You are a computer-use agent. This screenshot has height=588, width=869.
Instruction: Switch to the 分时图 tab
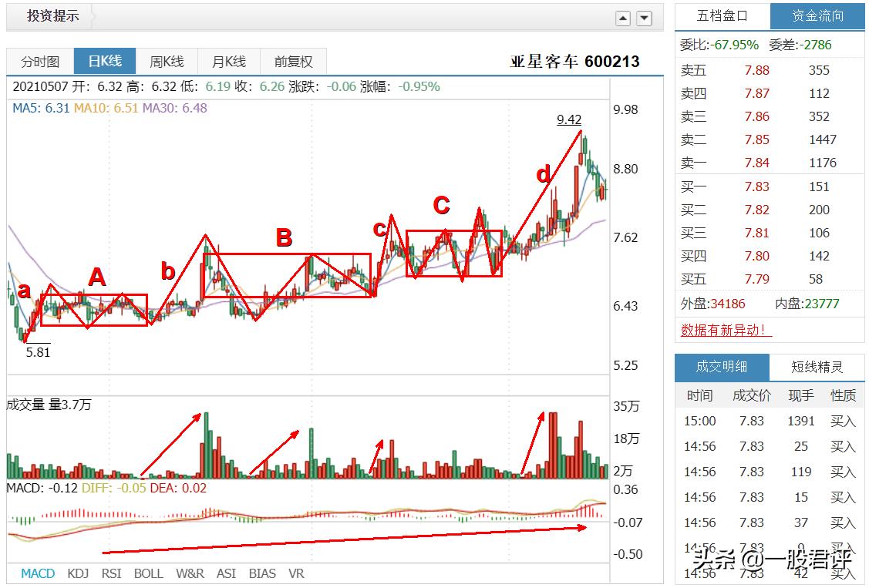pos(40,62)
